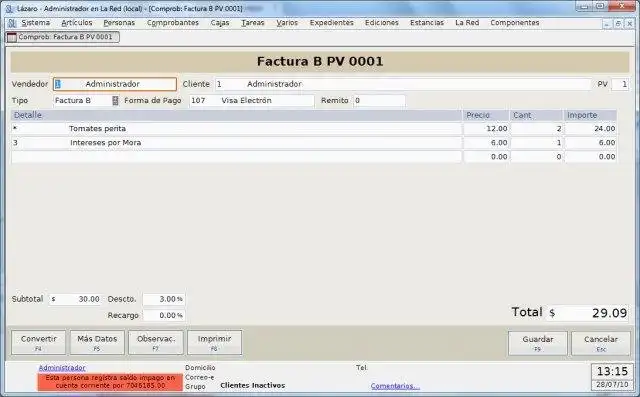Restore the inner document window
Viewport: 640px width, 397px height.
point(618,24)
